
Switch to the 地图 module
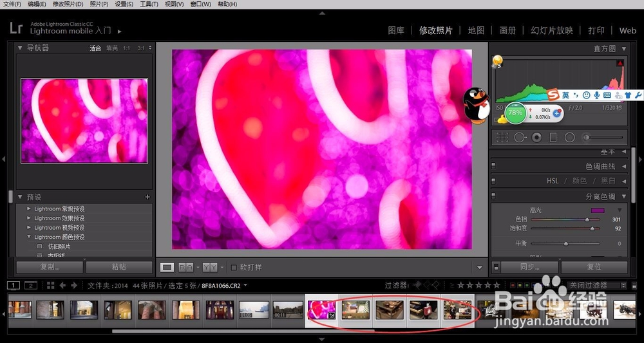[x=476, y=30]
